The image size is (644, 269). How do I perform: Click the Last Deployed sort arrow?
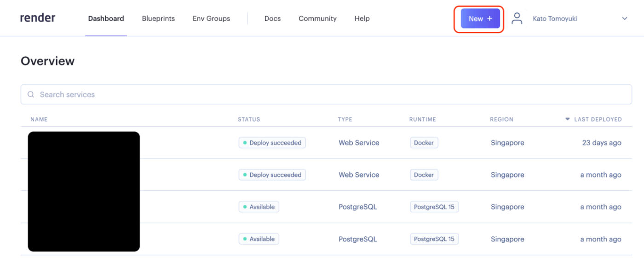pos(568,119)
